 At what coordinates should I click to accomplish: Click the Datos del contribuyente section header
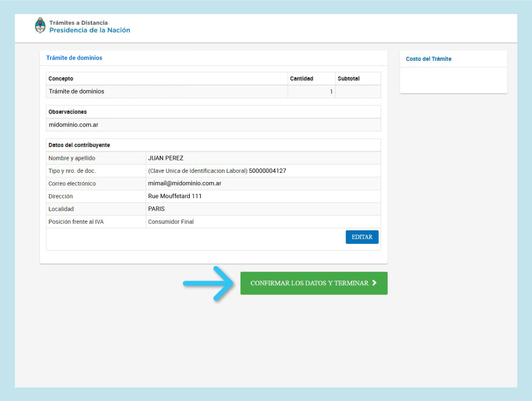(x=79, y=145)
